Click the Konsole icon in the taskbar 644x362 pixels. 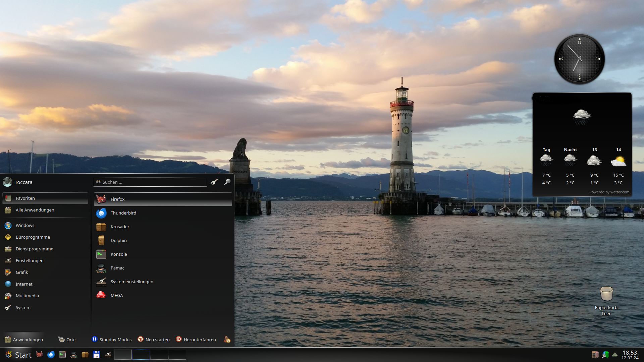[62, 355]
